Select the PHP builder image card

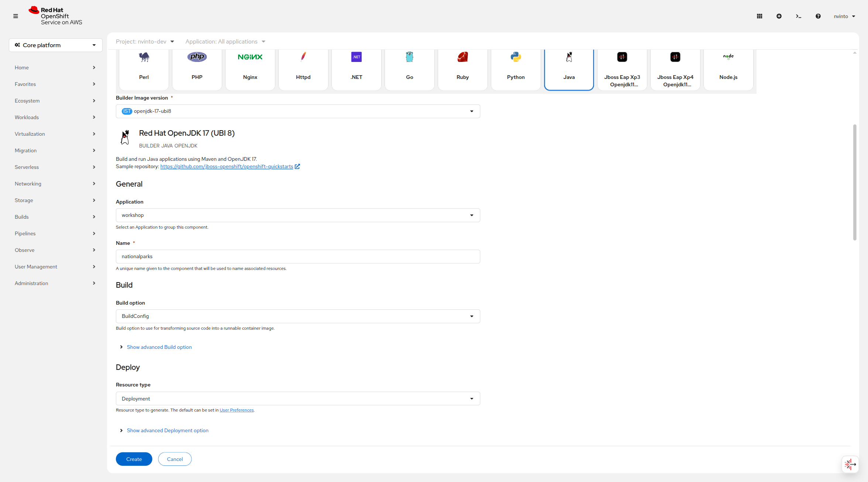pyautogui.click(x=197, y=69)
